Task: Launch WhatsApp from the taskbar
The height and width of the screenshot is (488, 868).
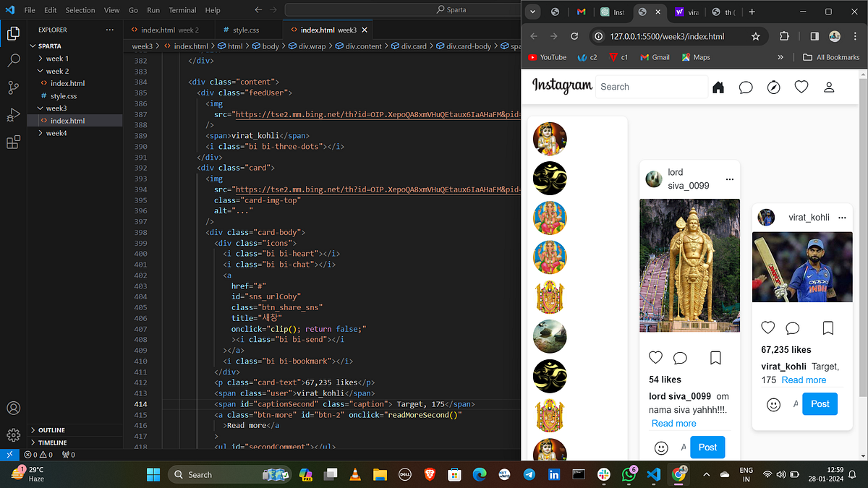Action: coord(629,474)
